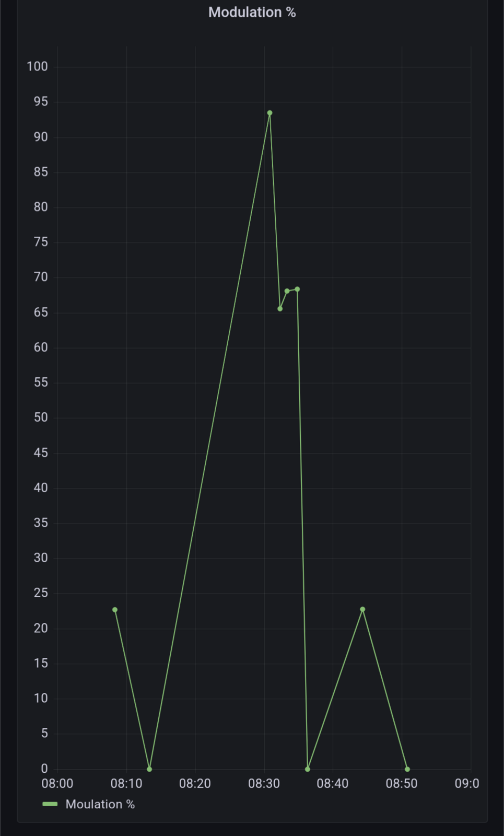The image size is (504, 836).
Task: Click the 25 y-axis label
Action: (41, 593)
